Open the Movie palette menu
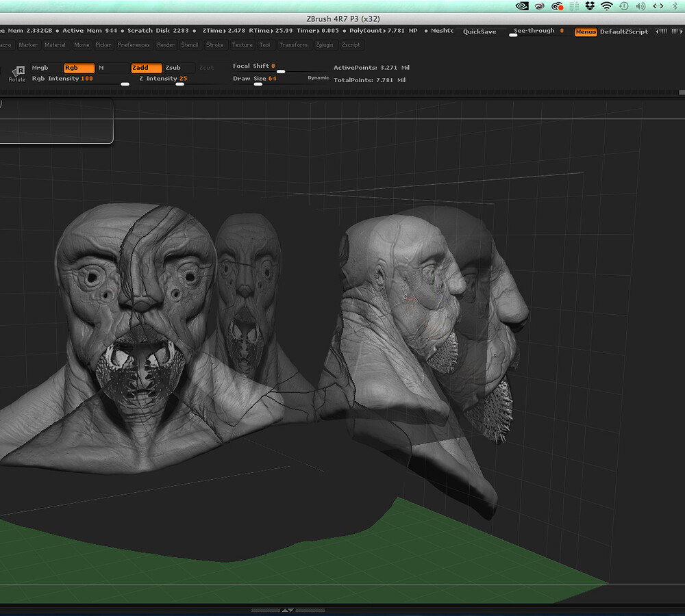The height and width of the screenshot is (616, 685). 82,45
